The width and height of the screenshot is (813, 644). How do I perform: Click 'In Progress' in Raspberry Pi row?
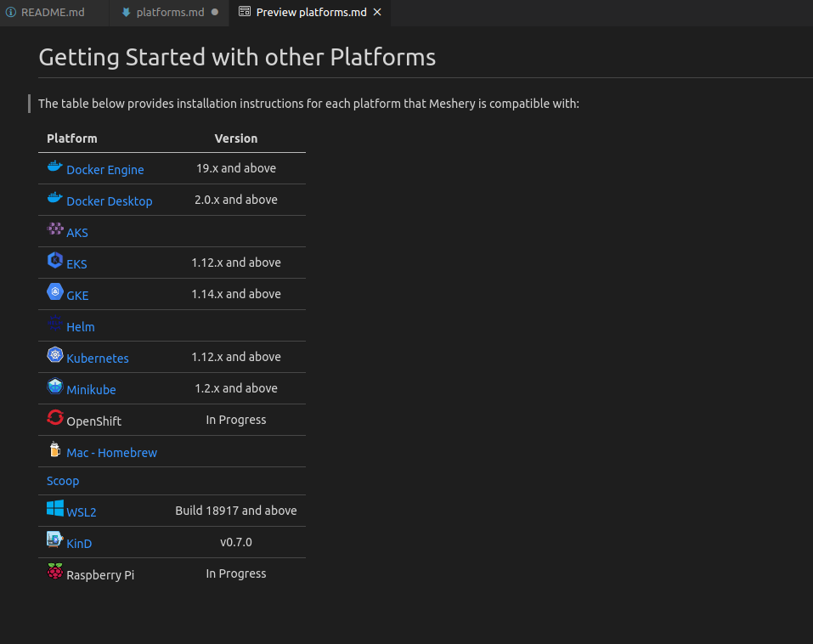pos(236,573)
